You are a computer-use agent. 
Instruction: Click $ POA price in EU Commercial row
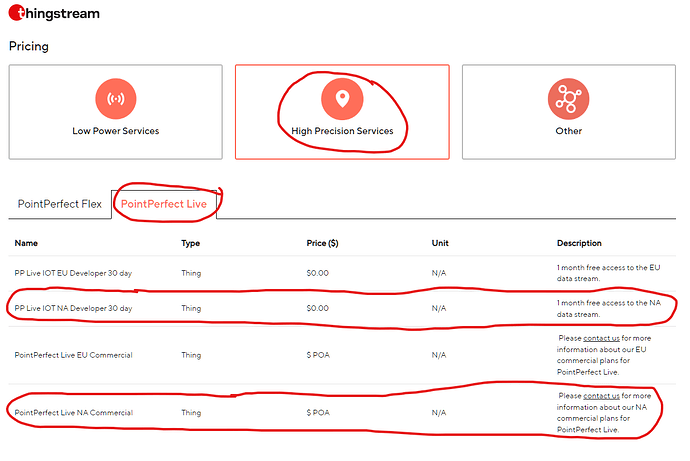pyautogui.click(x=318, y=355)
